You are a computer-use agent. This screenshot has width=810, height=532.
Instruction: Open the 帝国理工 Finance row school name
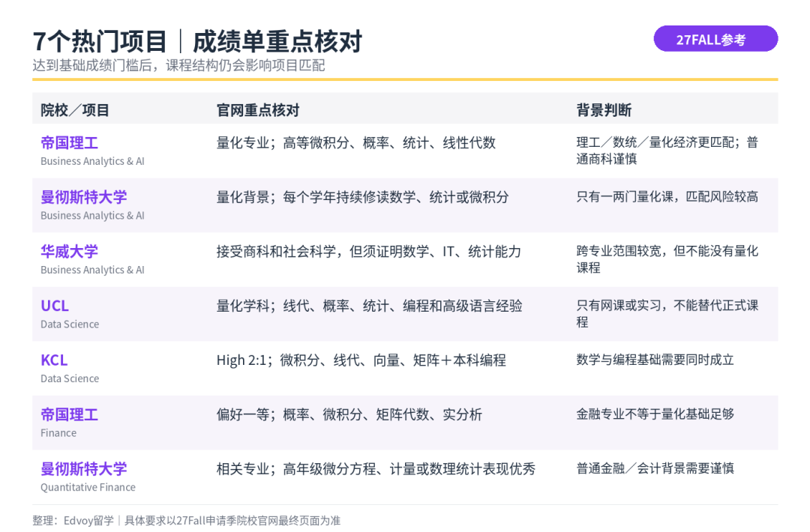point(69,414)
